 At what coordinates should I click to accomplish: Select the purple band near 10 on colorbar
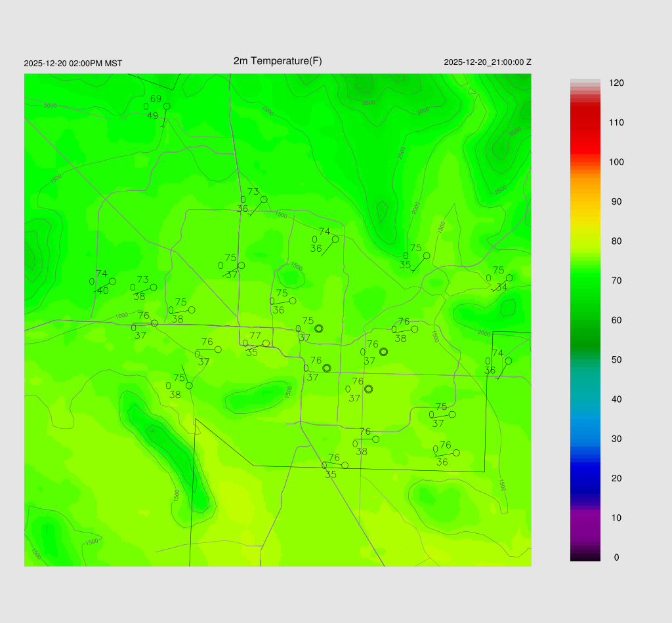point(585,517)
